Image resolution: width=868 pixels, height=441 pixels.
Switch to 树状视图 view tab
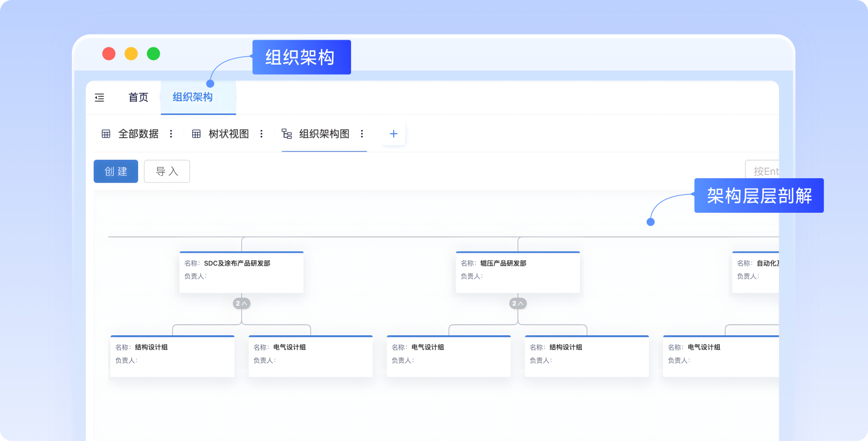tap(228, 134)
